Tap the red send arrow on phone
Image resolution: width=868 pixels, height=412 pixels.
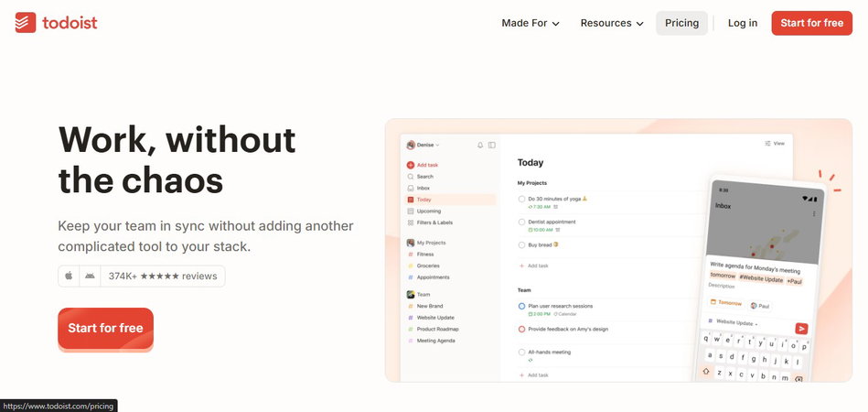point(801,329)
